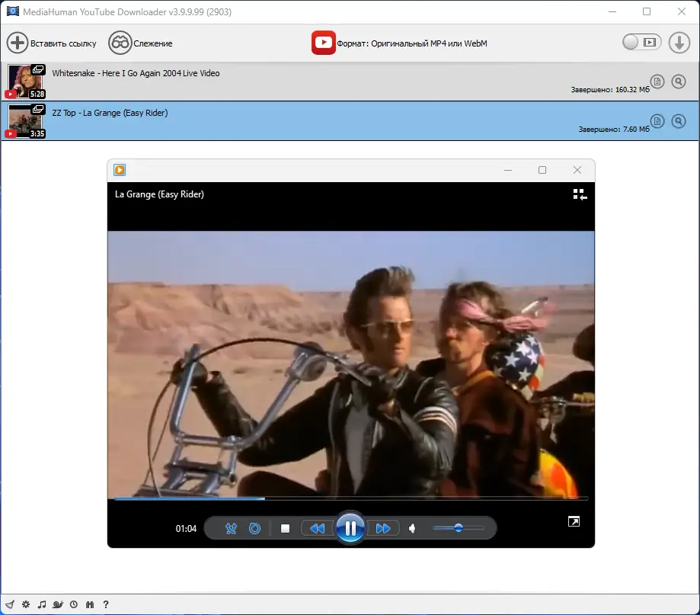Show file details for the ZZ Top download

point(657,121)
